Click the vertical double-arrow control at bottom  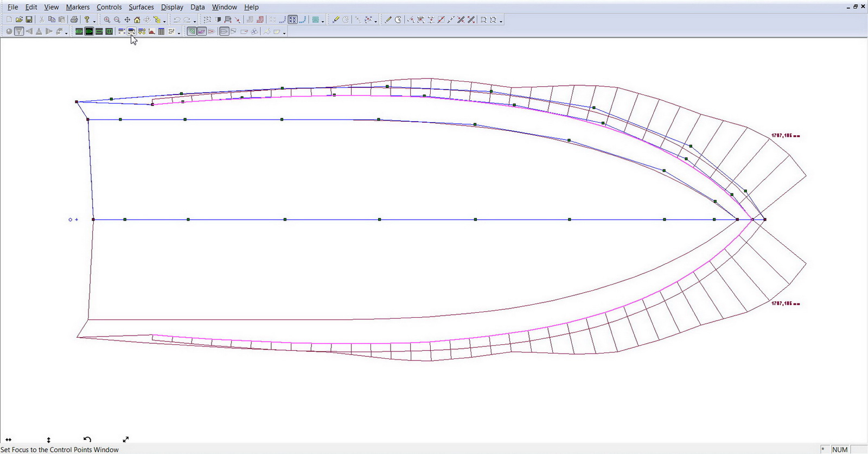point(48,440)
